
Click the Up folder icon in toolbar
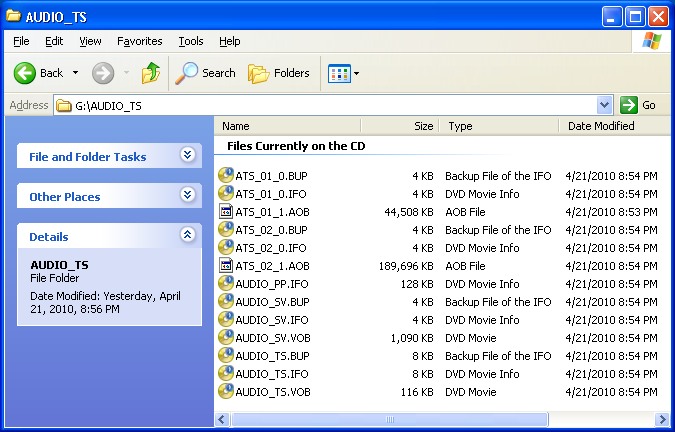click(150, 73)
